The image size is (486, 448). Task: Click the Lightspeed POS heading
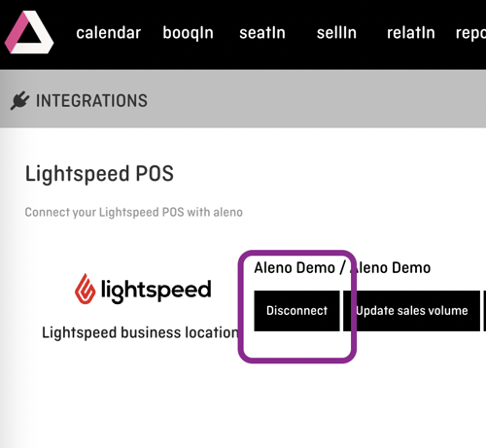tap(99, 174)
